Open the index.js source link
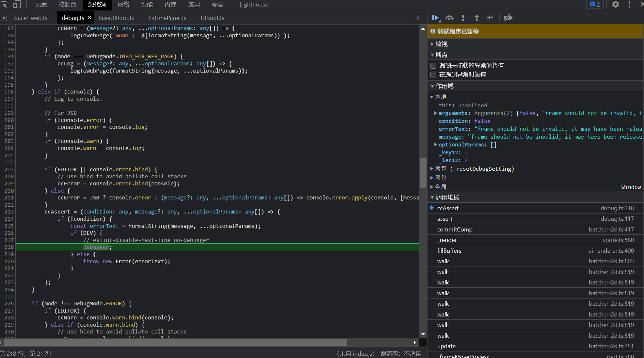The image size is (644, 358). point(363,353)
